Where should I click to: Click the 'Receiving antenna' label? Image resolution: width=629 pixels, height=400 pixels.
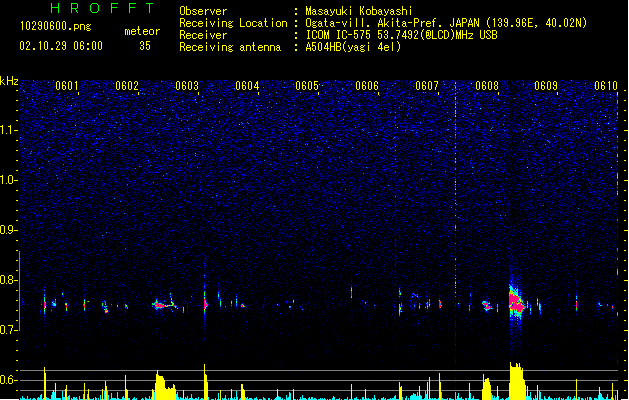coord(230,47)
